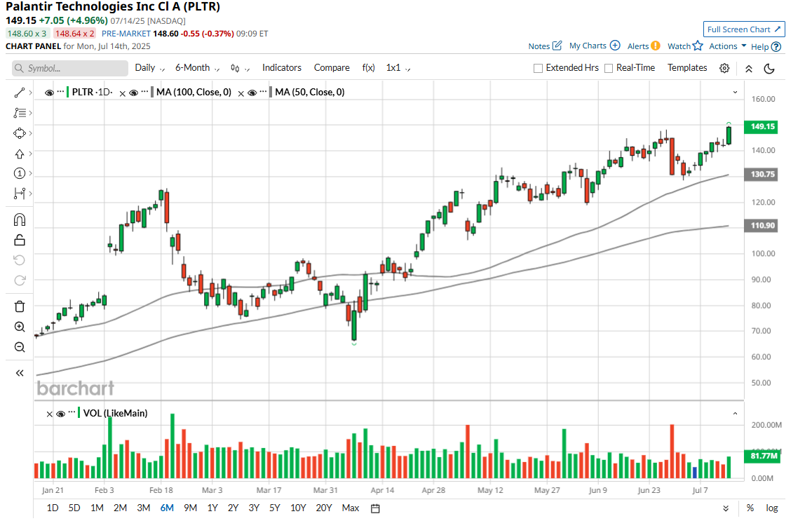Click the 81.77M volume label
This screenshot has height=528, width=812.
763,456
